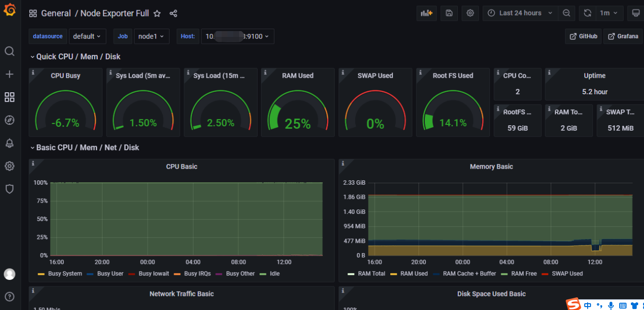Click the zoom out time range icon

coord(566,13)
